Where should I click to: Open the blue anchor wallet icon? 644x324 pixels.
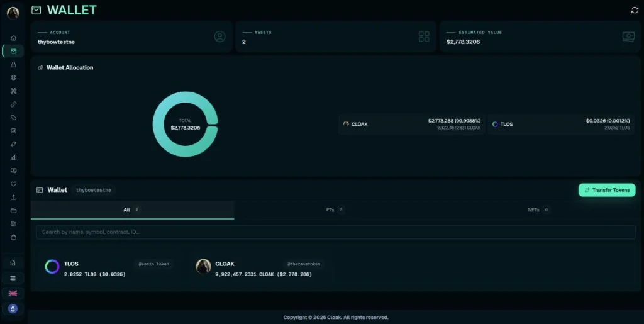[13, 309]
